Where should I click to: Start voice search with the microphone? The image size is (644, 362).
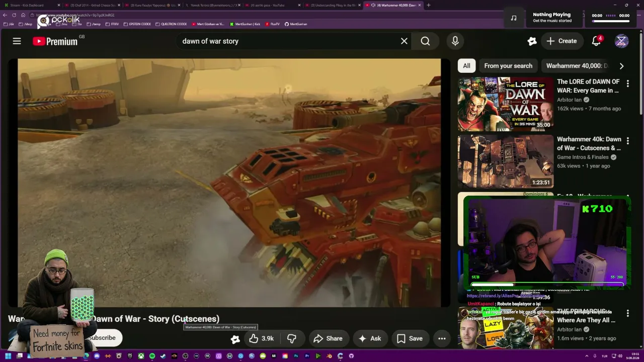[x=455, y=41]
